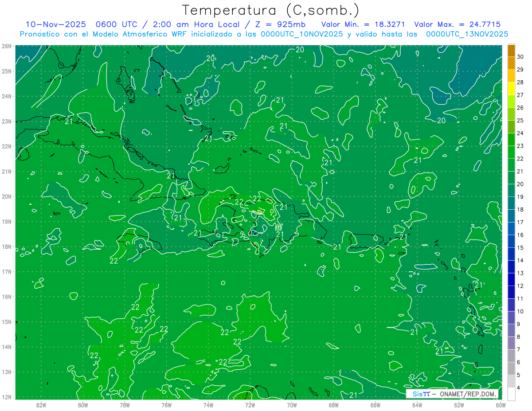Click the longitude axis label '74W'

pos(208,405)
